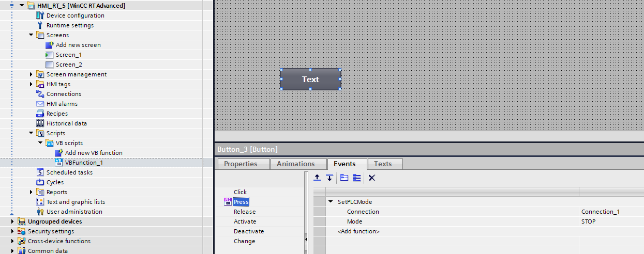Select Ungrouped devices label
The image size is (644, 254).
coord(55,221)
